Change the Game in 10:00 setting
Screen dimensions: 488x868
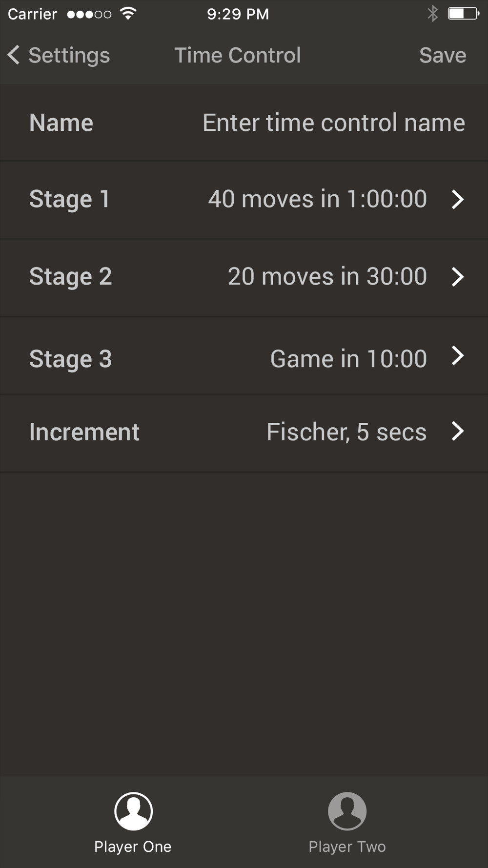(x=348, y=359)
